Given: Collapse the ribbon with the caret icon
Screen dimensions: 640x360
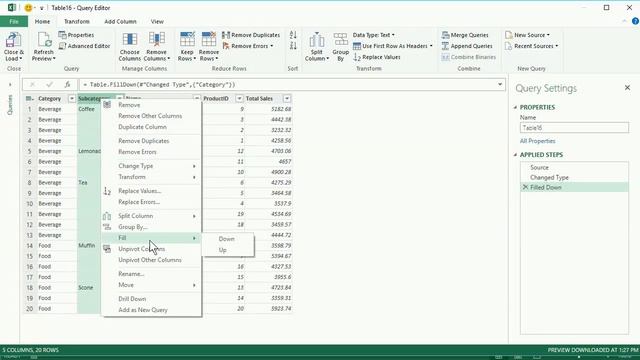Looking at the screenshot, I should coord(624,21).
